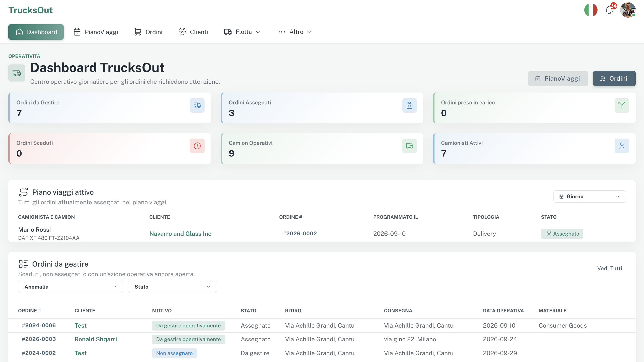Open Clienti in the navigation bar

click(x=193, y=32)
